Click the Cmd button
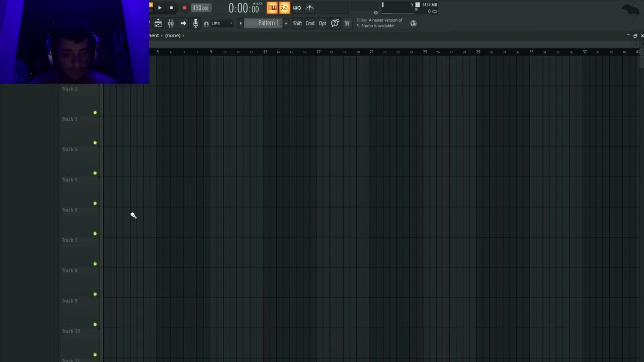 (x=310, y=23)
